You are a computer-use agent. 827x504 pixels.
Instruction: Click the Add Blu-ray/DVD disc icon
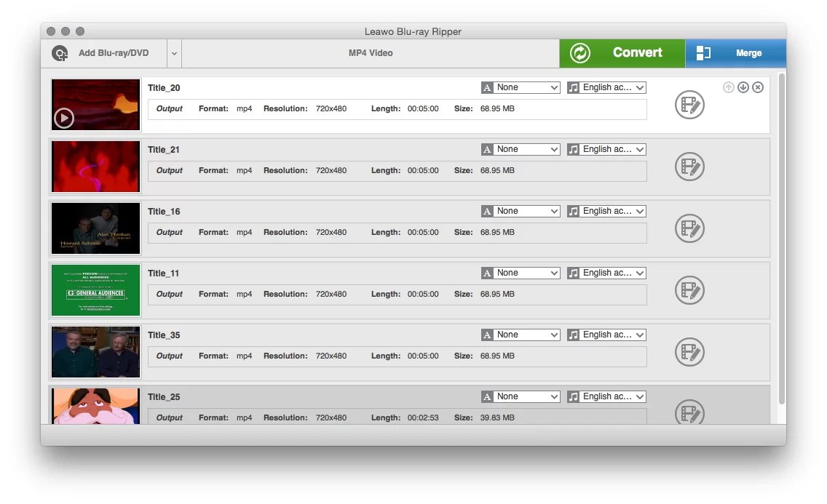point(60,52)
